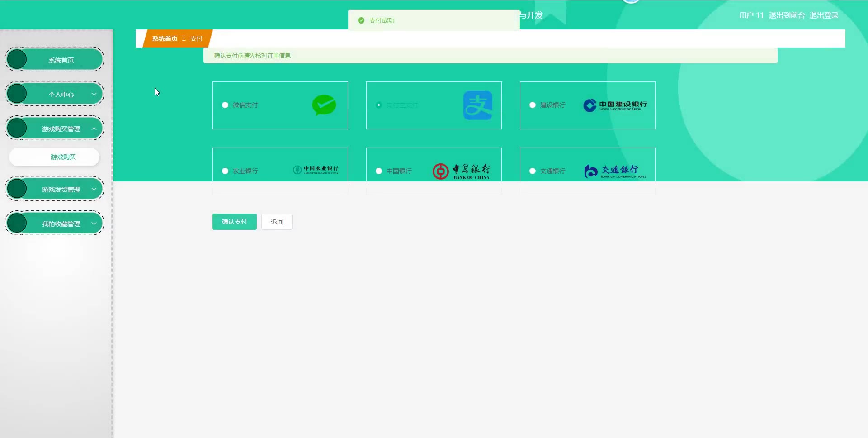Click the 交通银行 label text
This screenshot has width=868, height=438.
[552, 171]
